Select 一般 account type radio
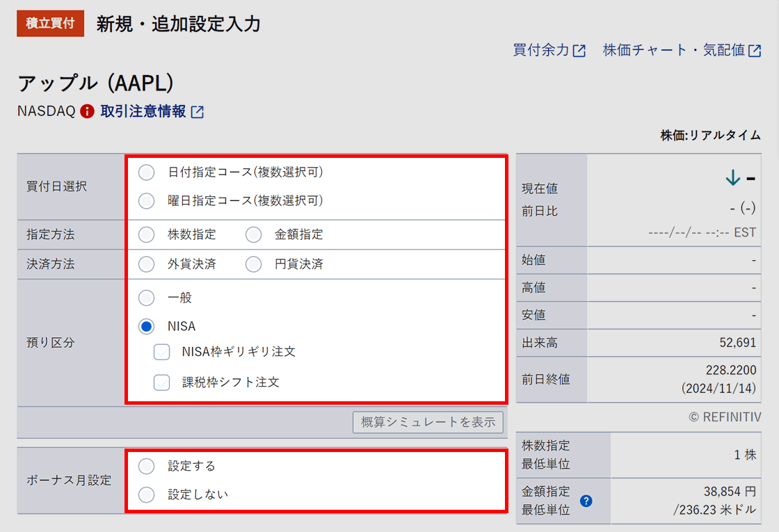 pos(146,298)
